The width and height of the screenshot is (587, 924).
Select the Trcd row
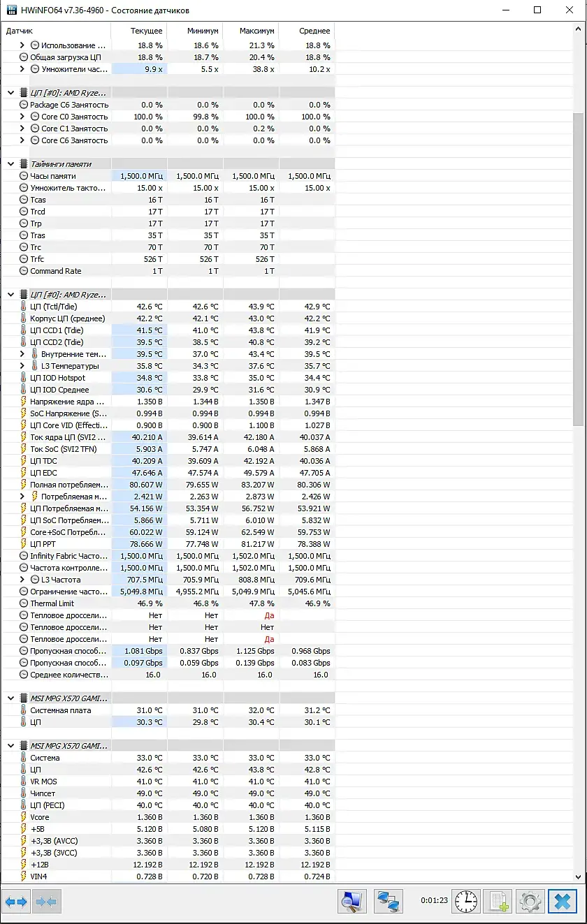click(x=168, y=212)
